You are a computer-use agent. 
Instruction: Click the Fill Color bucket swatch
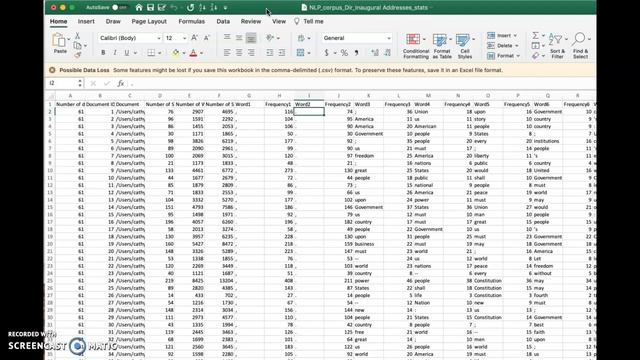click(x=176, y=53)
